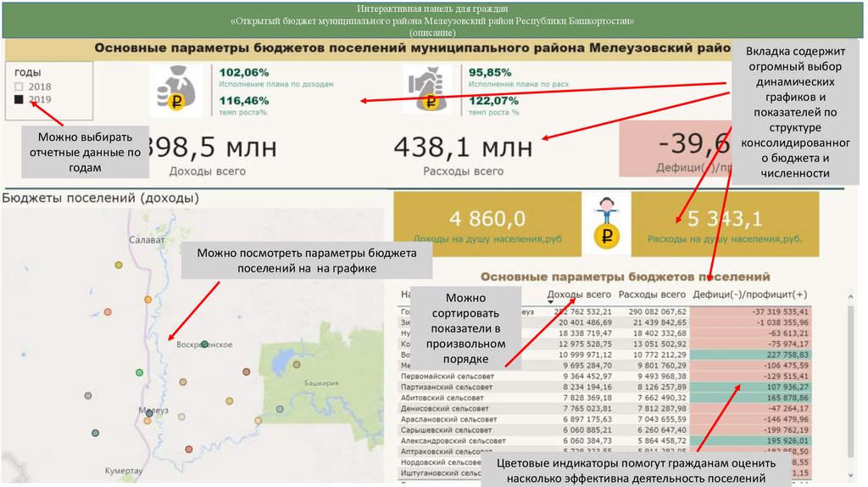This screenshot has height=487, width=868.
Task: Click the table vertical scrollbar thumb
Action: click(851, 381)
